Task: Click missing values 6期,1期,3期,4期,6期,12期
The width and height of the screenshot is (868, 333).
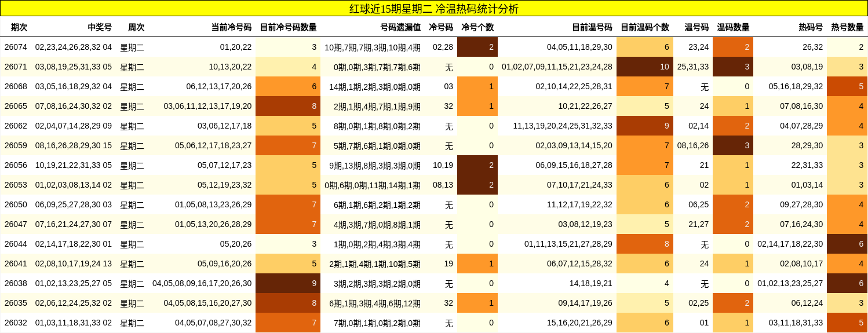Action: 375,303
